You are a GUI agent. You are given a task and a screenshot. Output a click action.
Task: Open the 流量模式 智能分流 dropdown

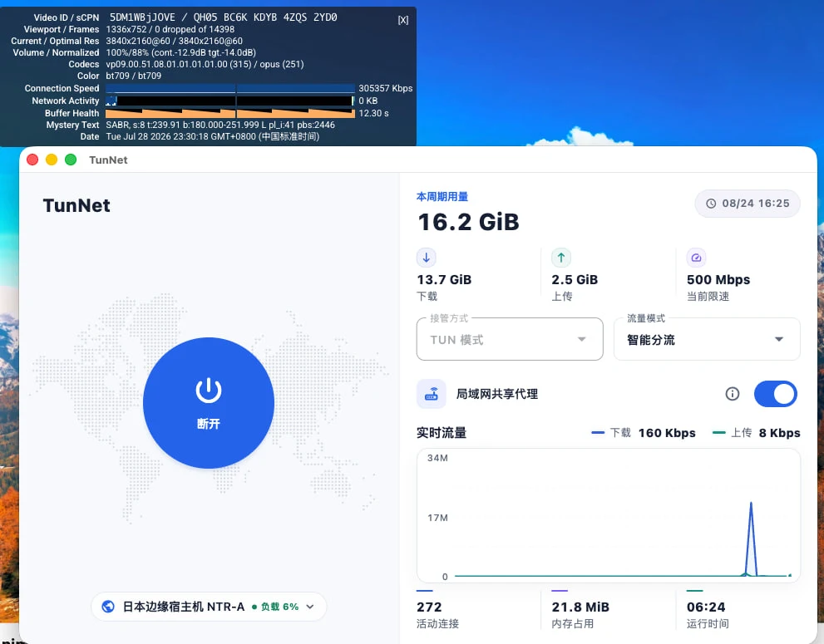pyautogui.click(x=707, y=339)
